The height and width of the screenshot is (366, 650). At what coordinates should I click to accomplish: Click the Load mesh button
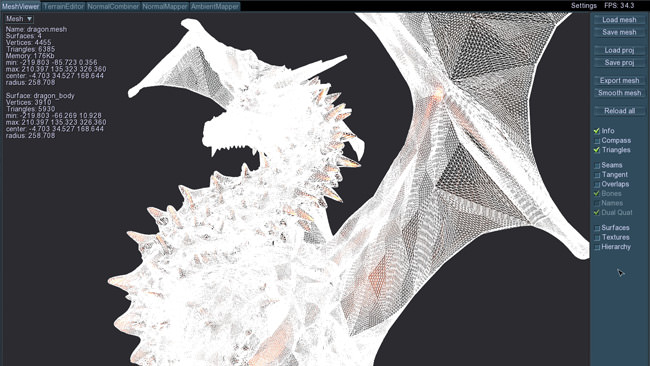pyautogui.click(x=619, y=19)
